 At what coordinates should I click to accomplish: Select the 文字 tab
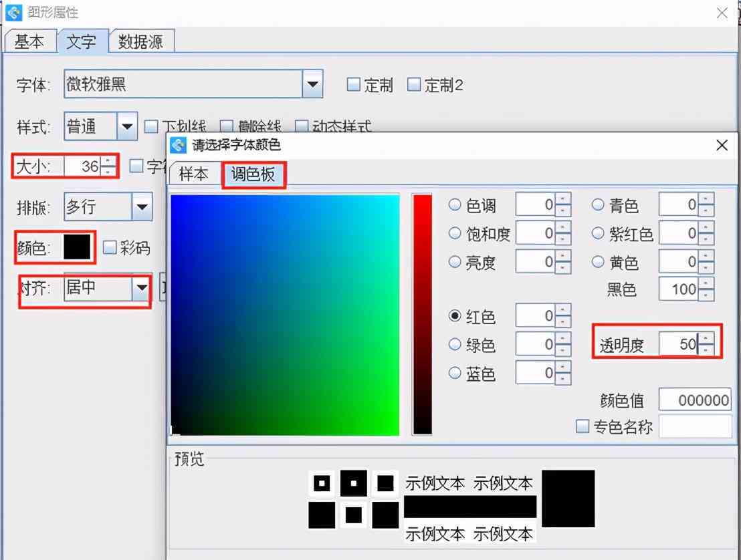pos(82,41)
